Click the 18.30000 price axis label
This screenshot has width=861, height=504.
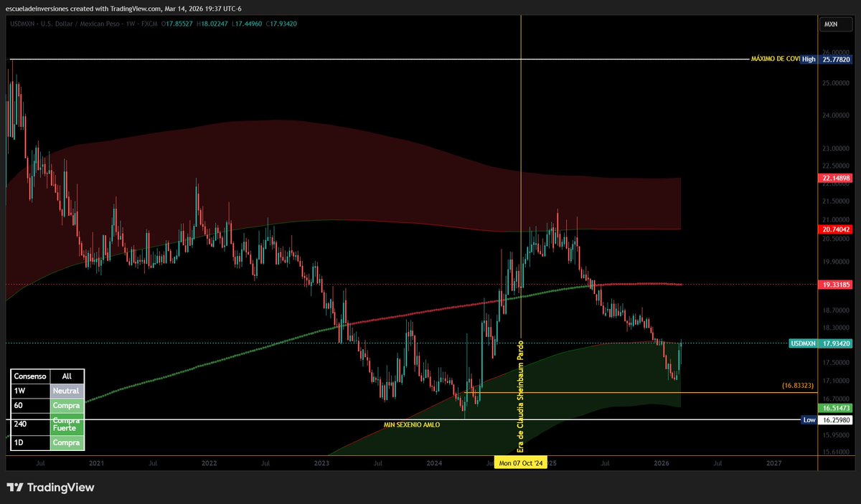tap(837, 328)
